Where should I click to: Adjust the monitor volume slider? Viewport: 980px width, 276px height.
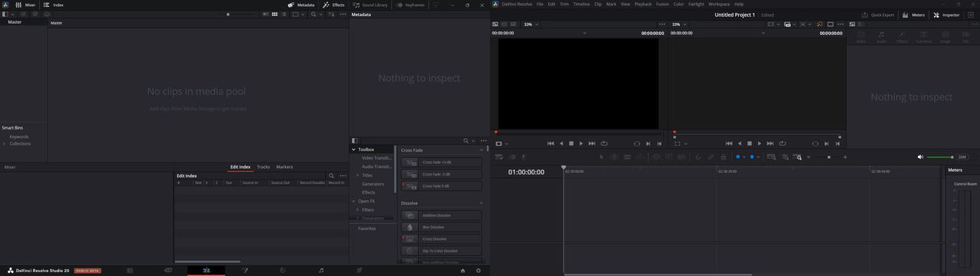pyautogui.click(x=940, y=156)
